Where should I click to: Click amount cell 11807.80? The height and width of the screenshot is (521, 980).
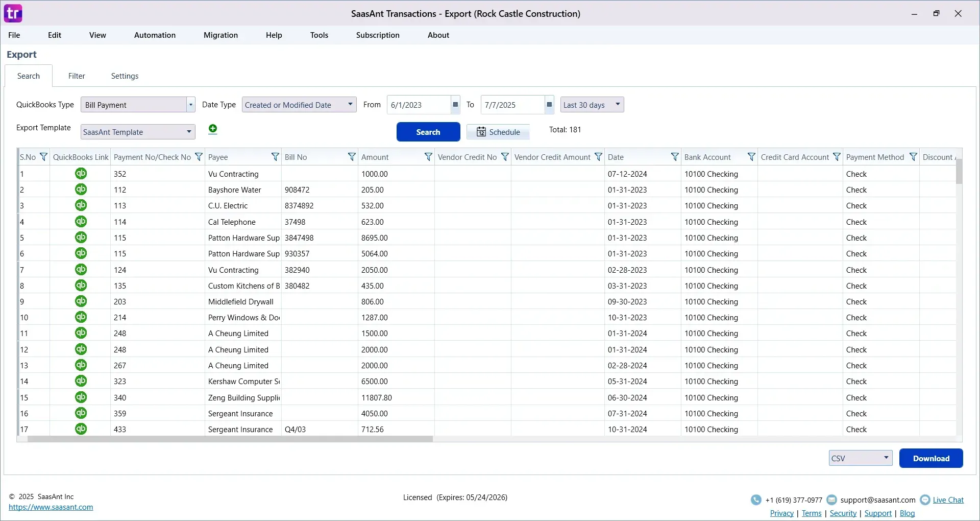coord(396,397)
